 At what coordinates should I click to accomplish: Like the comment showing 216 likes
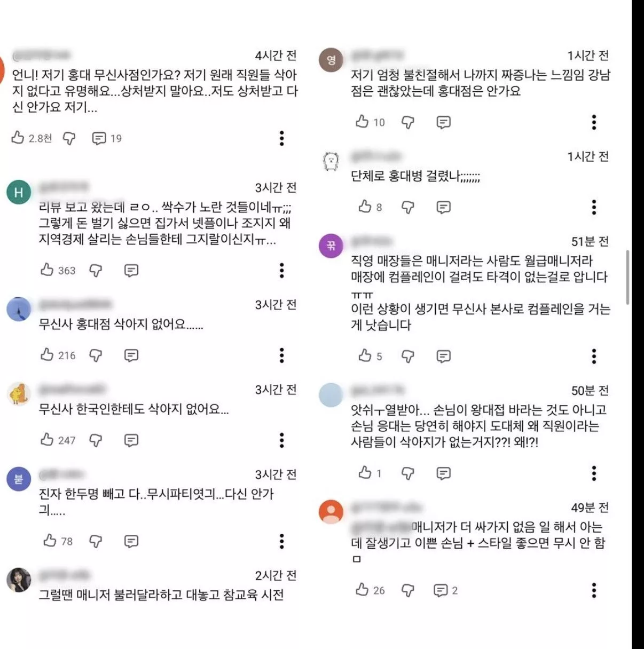(x=47, y=355)
